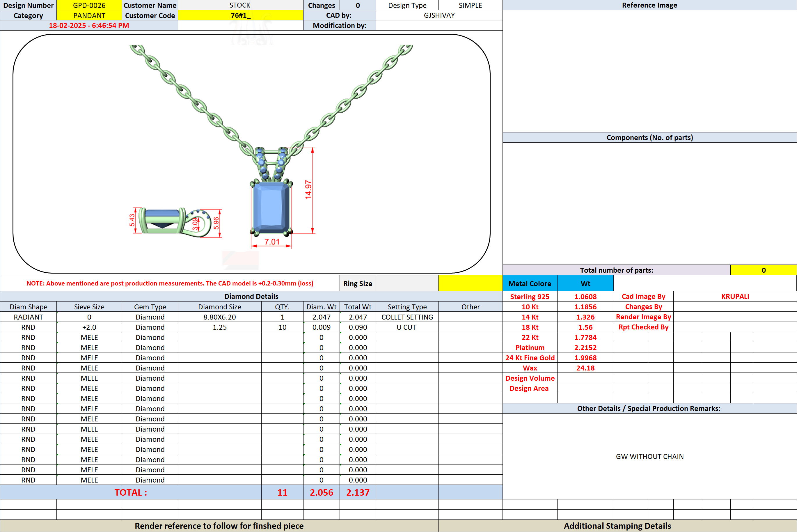797x532 pixels.
Task: Click the 18 Kt weight 1.56
Action: click(x=586, y=327)
